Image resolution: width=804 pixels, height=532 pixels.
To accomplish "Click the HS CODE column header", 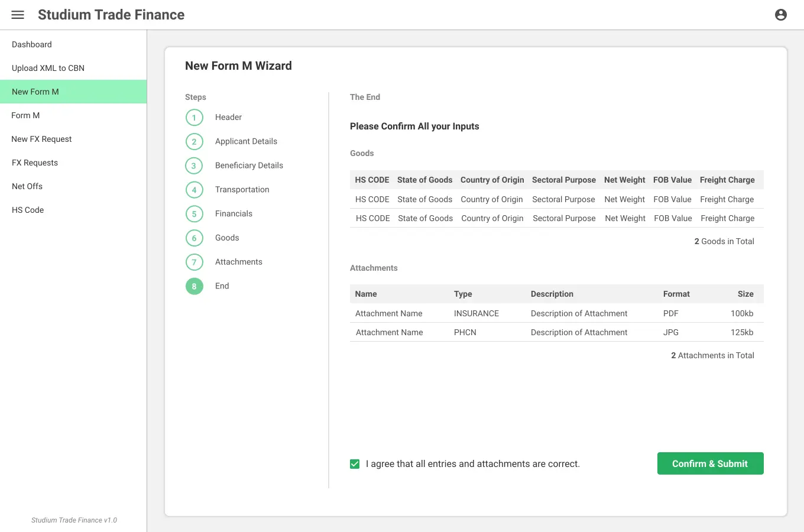I will 372,180.
